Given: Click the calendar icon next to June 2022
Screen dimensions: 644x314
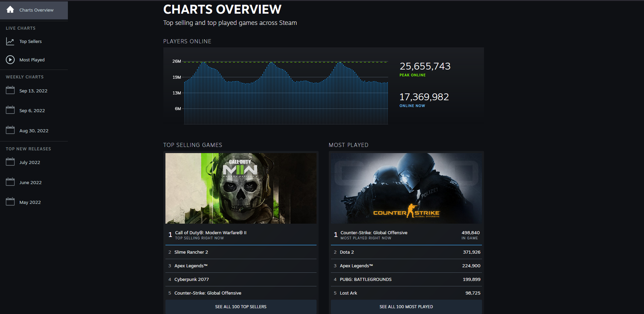Looking at the screenshot, I should (10, 182).
